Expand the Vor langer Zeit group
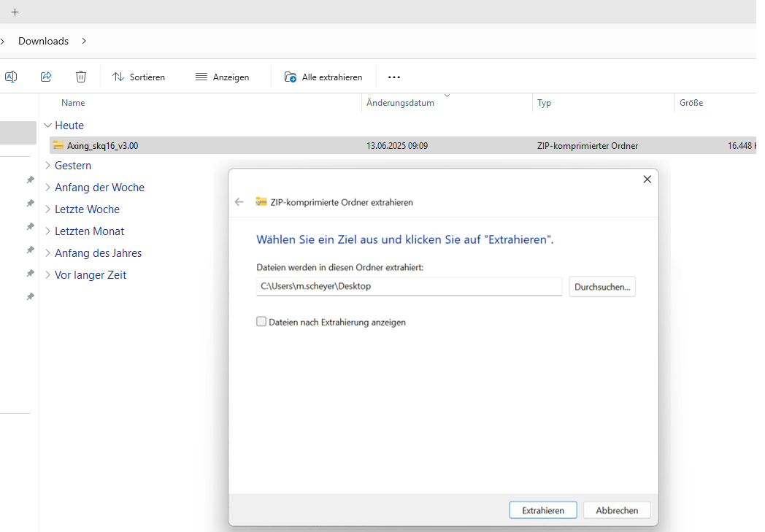This screenshot has width=765, height=532. tap(48, 275)
